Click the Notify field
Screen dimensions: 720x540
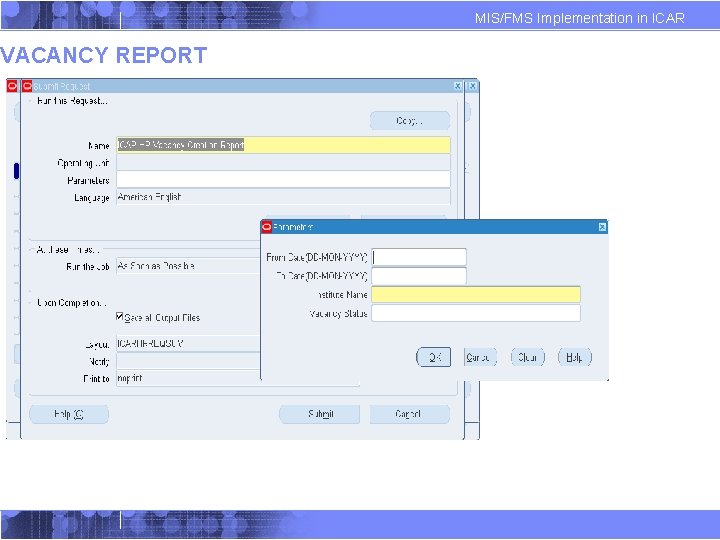188,361
